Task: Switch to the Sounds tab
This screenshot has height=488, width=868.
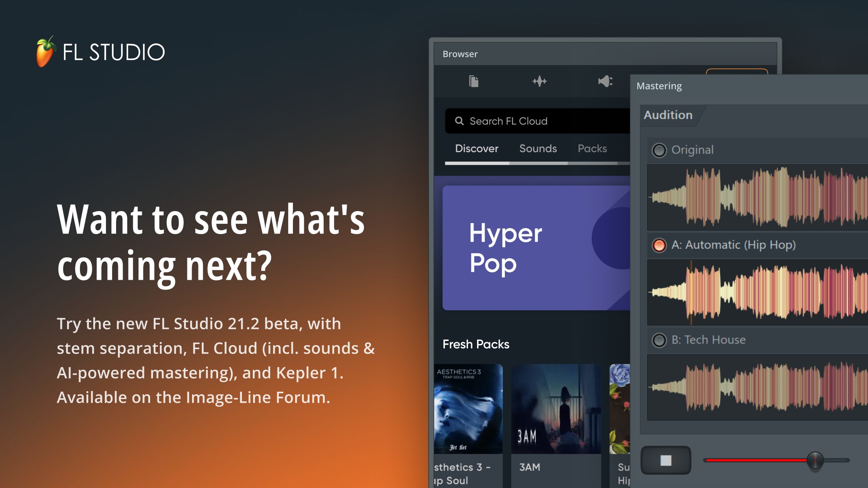Action: (x=538, y=149)
